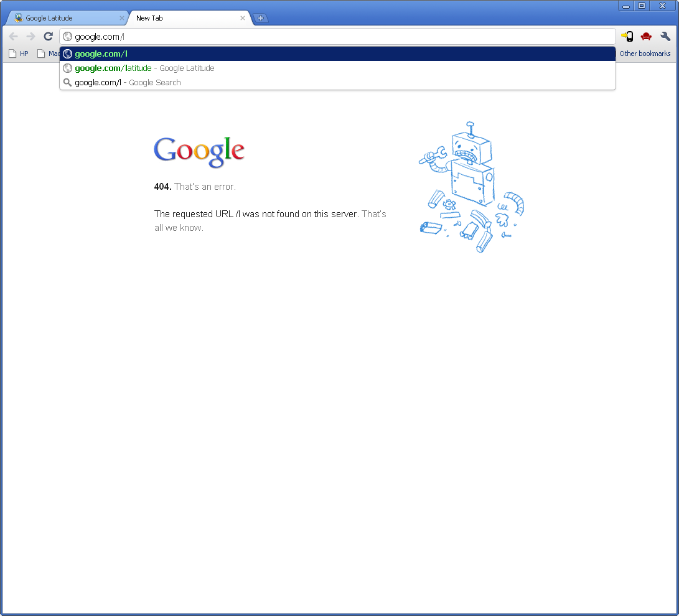Maximize the browser window
This screenshot has height=616, width=679.
tap(641, 6)
